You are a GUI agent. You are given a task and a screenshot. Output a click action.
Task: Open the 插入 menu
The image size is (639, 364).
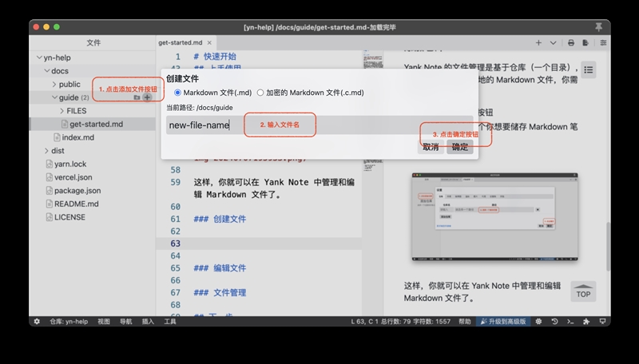coord(148,321)
